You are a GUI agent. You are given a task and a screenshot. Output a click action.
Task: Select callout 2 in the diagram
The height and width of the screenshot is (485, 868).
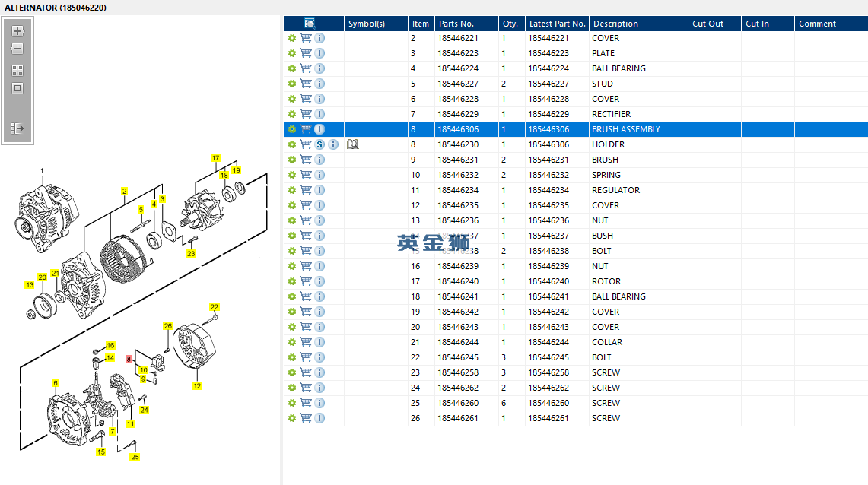point(124,192)
